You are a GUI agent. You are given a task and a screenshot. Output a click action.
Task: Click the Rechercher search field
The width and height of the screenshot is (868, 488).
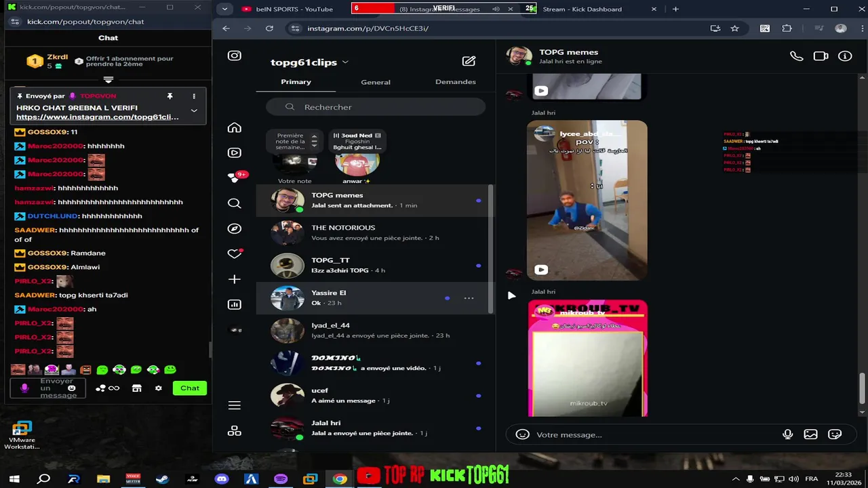(376, 107)
